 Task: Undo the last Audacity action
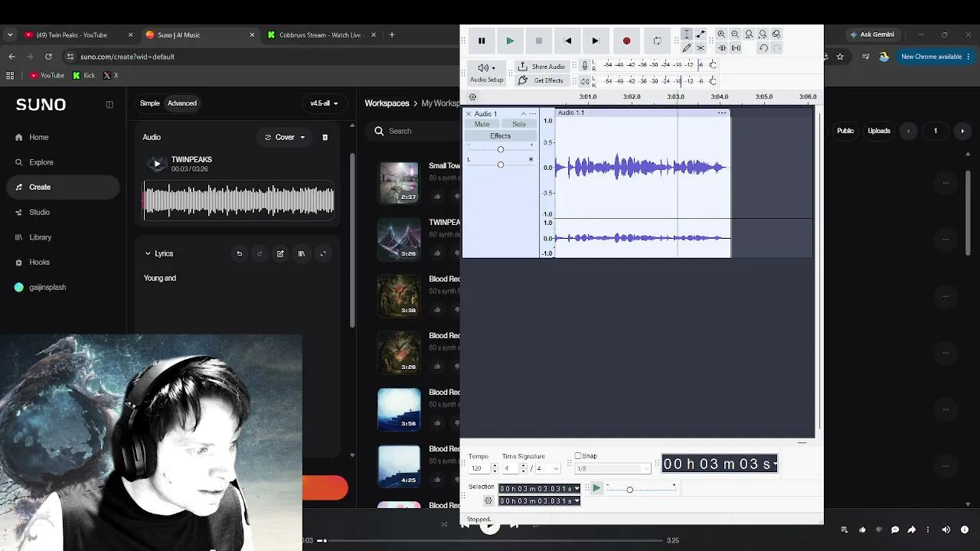[x=763, y=48]
